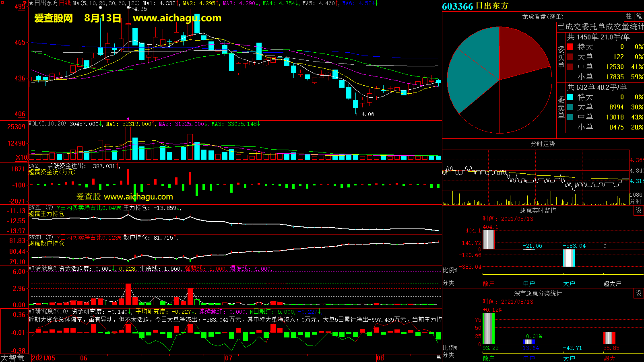
Task: Open 设 settings for 深市超赢分类统计 panel
Action: pyautogui.click(x=639, y=293)
